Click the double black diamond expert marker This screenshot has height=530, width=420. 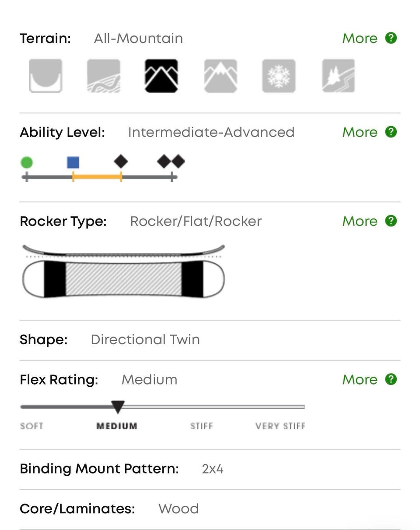tap(171, 162)
